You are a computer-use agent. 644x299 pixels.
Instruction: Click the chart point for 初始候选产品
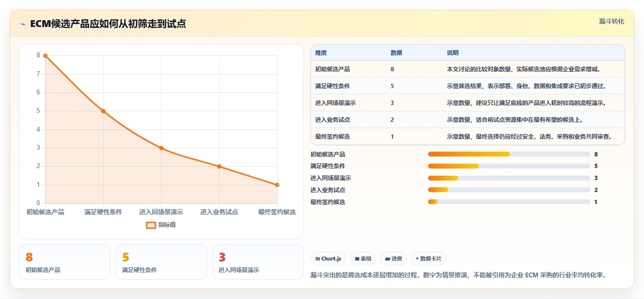click(x=45, y=56)
